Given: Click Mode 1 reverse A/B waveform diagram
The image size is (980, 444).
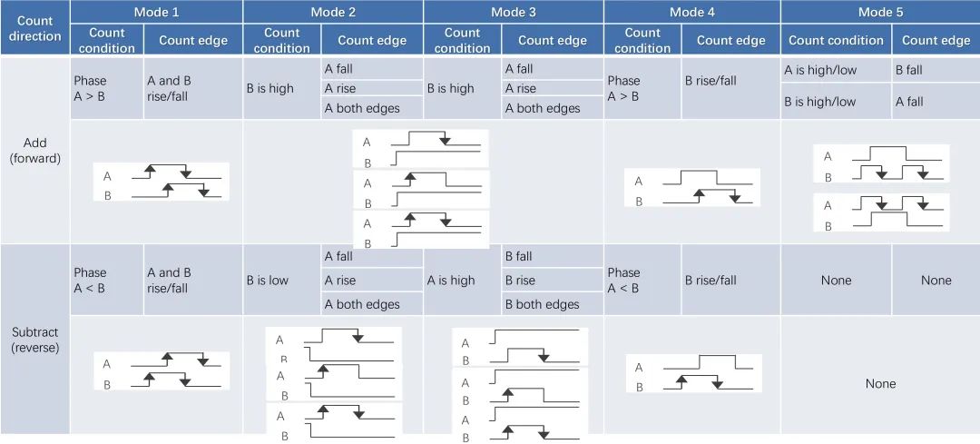Looking at the screenshot, I should pos(162,370).
